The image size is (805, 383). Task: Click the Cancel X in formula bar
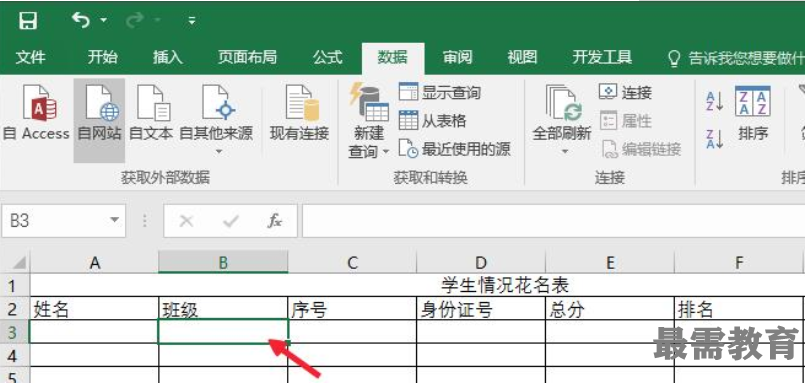click(186, 221)
